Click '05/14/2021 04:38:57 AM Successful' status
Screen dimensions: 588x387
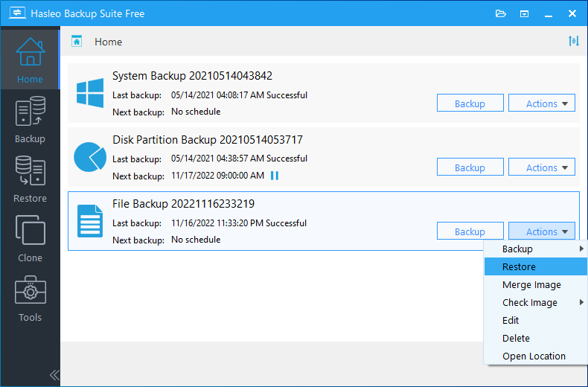tap(239, 159)
